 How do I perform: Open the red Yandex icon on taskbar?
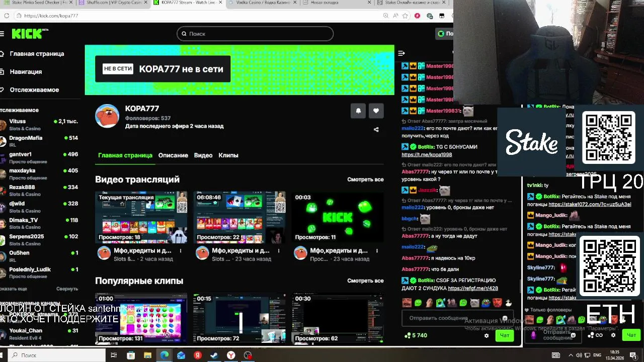(x=198, y=355)
